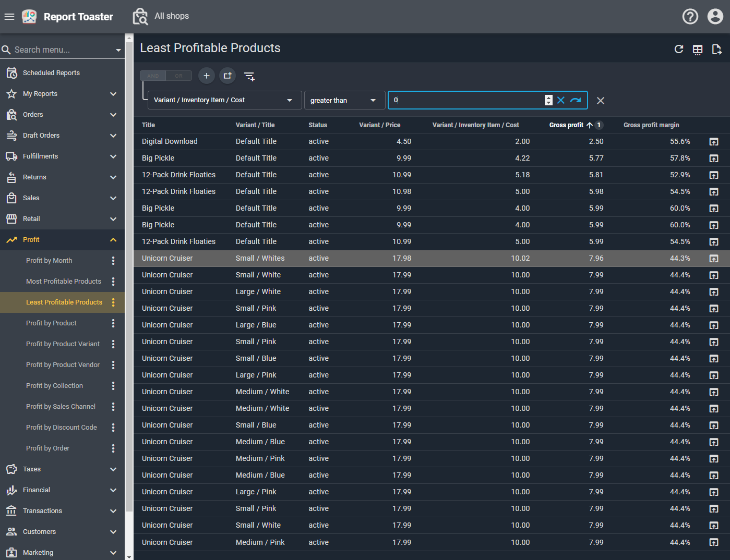Open the Variant / Inventory Item / Cost dropdown
This screenshot has height=560, width=730.
[224, 100]
